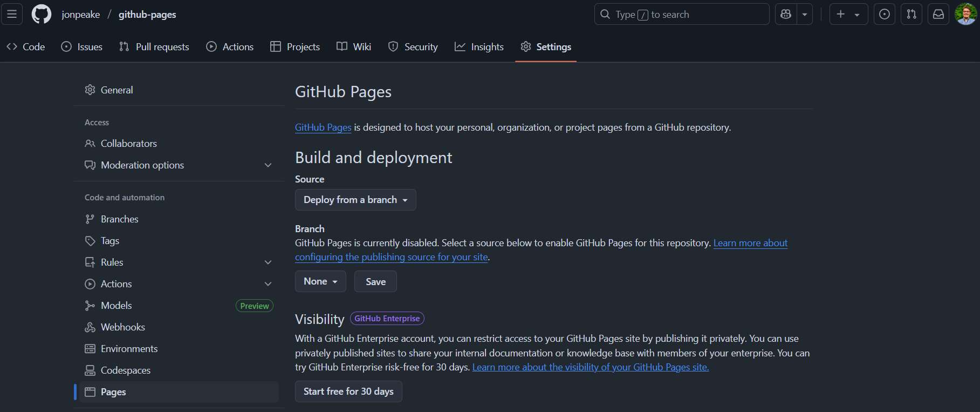980x412 pixels.
Task: Focus the search input field
Action: (682, 14)
